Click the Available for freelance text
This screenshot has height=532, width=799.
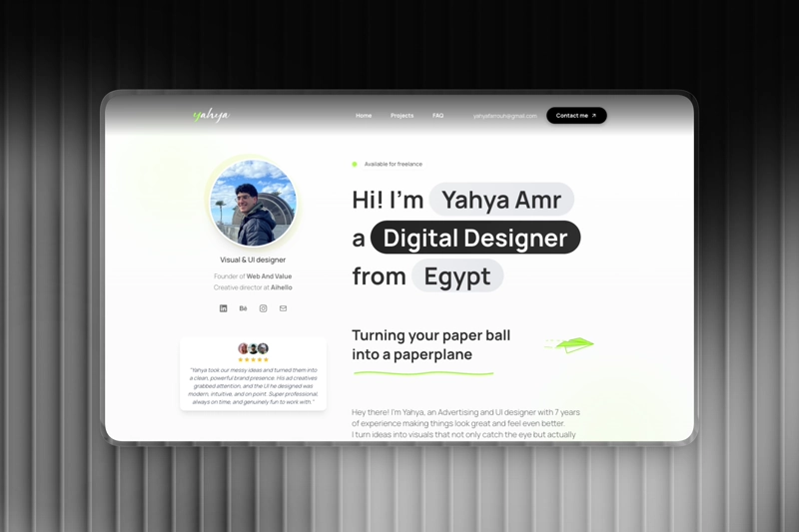[394, 164]
